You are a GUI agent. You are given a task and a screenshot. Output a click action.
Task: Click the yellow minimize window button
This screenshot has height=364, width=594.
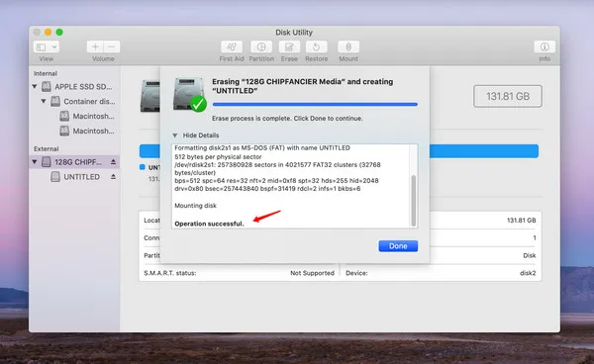tap(49, 33)
